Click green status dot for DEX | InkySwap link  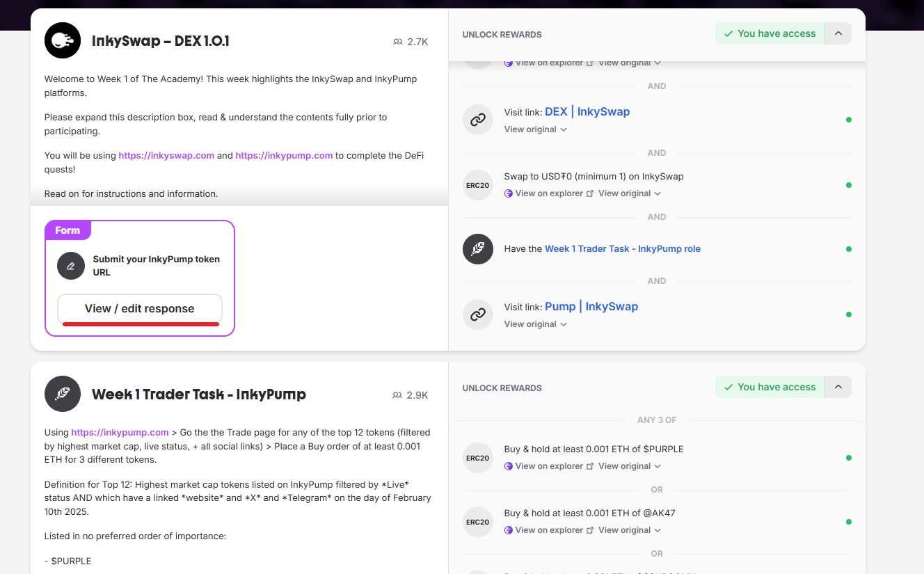click(x=848, y=120)
